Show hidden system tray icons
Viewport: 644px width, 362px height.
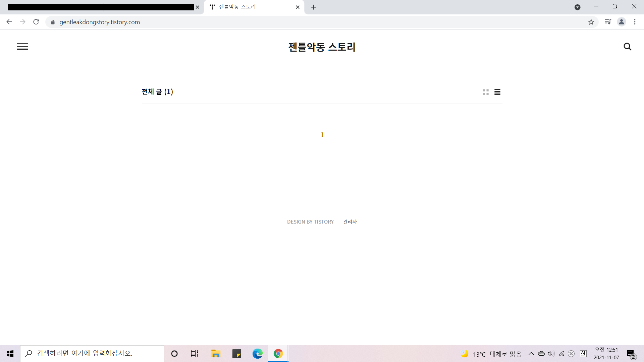[531, 354]
